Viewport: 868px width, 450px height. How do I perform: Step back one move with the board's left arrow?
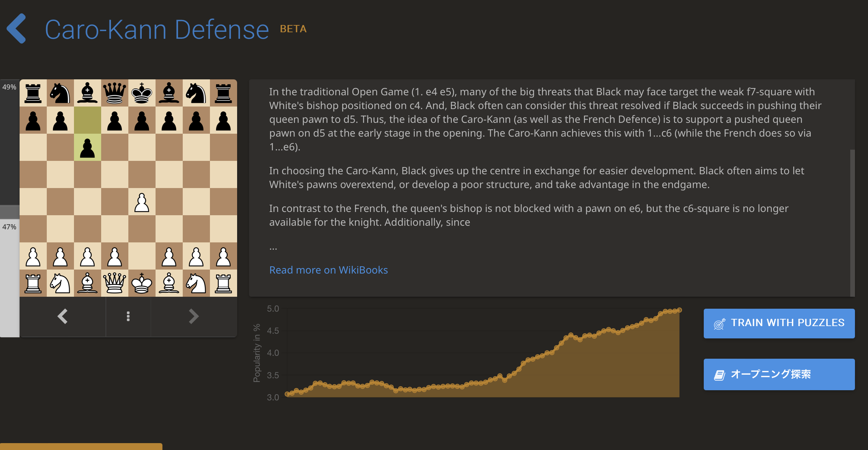point(62,316)
